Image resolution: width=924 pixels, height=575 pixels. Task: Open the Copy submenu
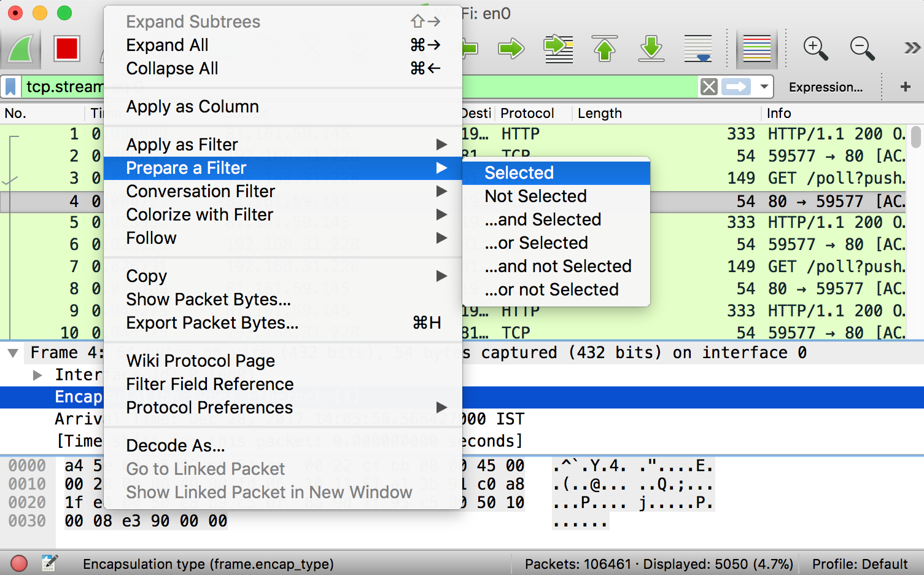[x=283, y=276]
